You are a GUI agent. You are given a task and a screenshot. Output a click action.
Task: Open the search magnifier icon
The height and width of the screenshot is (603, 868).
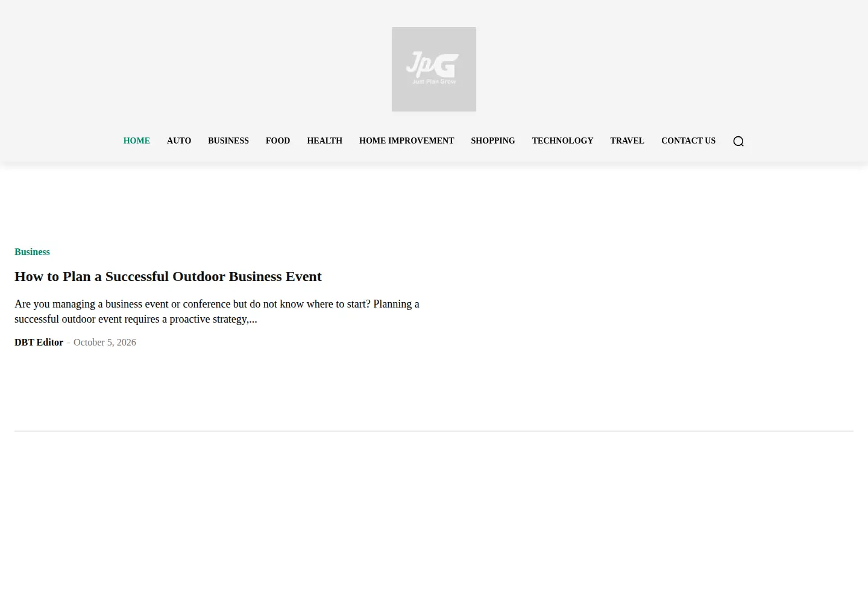[x=738, y=141]
